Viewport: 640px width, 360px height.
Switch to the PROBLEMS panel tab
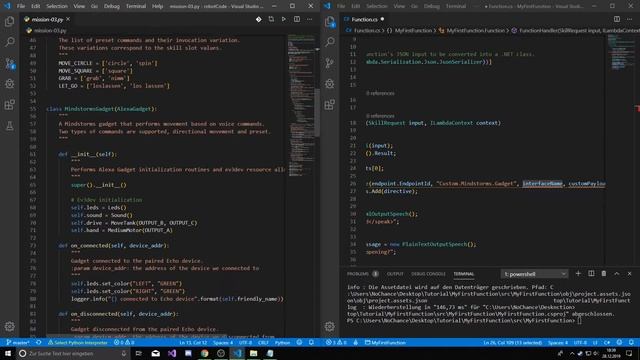[x=358, y=274]
